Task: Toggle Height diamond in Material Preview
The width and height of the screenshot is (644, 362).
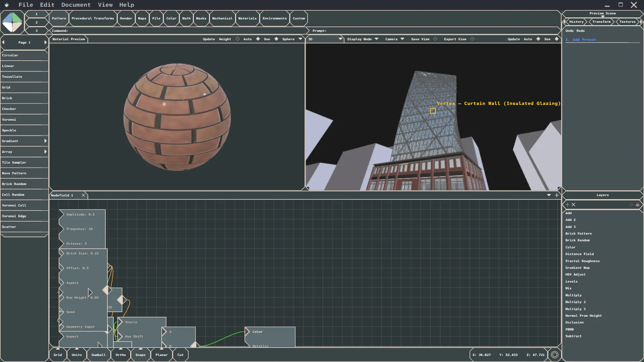Action: (x=237, y=39)
